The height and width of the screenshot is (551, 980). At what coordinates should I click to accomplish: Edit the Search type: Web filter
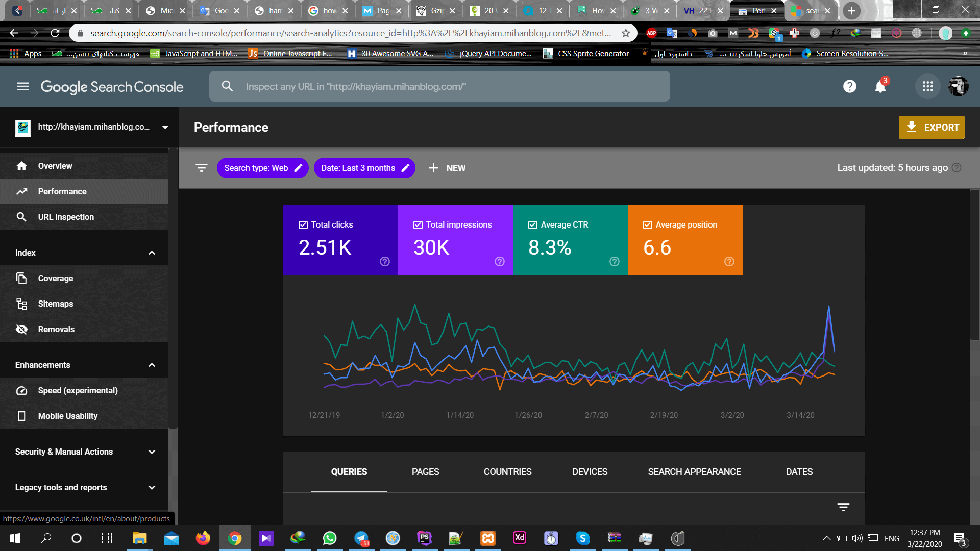(x=262, y=168)
